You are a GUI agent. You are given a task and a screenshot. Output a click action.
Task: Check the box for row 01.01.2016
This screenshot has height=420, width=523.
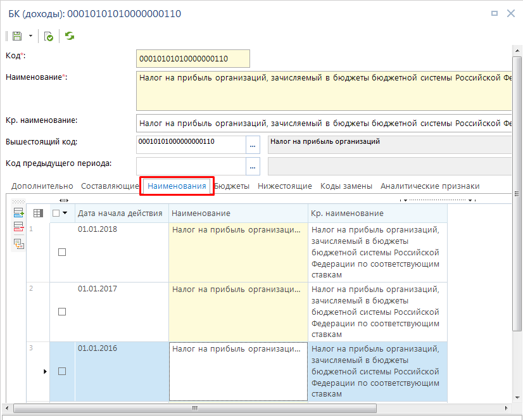pyautogui.click(x=62, y=371)
